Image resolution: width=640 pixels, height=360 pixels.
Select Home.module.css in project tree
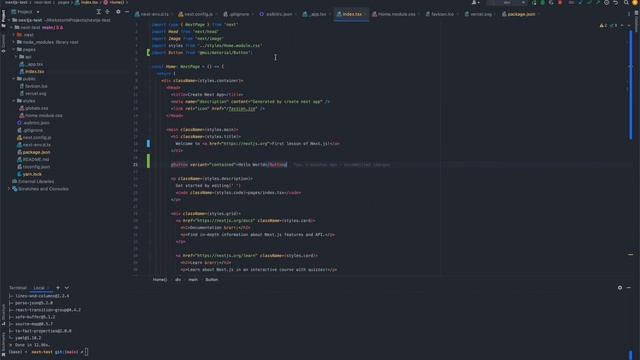click(x=41, y=116)
